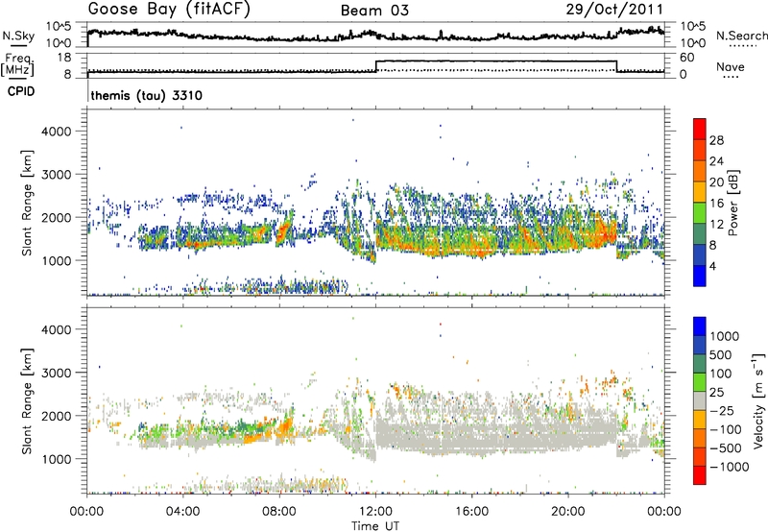The height and width of the screenshot is (532, 768).
Task: Click the '12:00' time axis label
Action: [375, 512]
